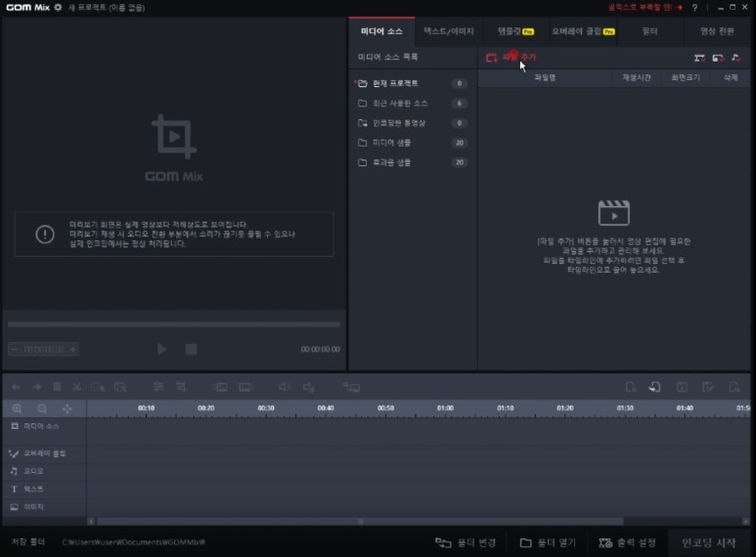Click the split scissors icon in timeline toolbar
Viewport: 756px width, 557px height.
pyautogui.click(x=76, y=387)
